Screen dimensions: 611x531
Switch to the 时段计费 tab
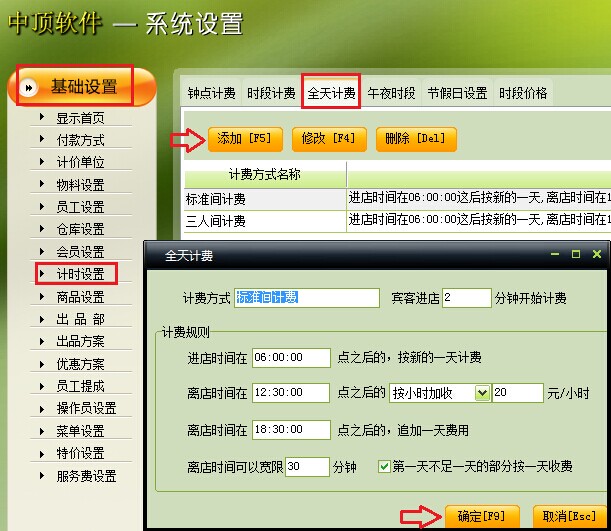click(271, 93)
